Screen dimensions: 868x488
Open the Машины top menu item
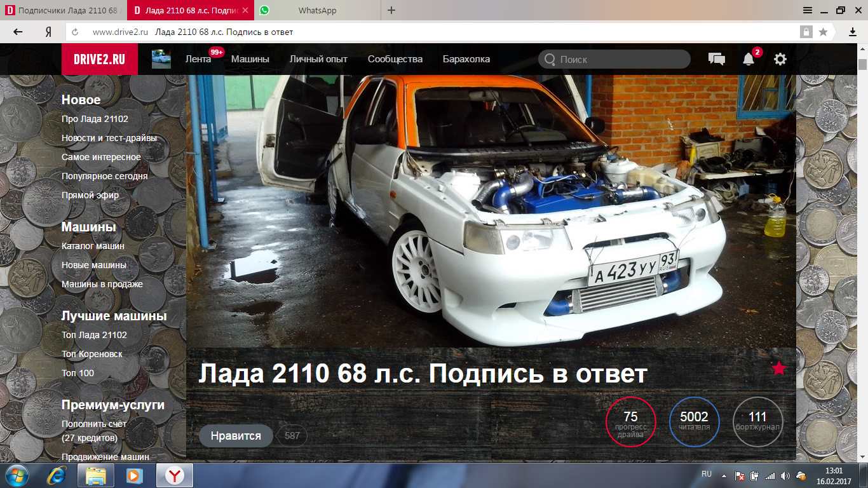pos(250,59)
